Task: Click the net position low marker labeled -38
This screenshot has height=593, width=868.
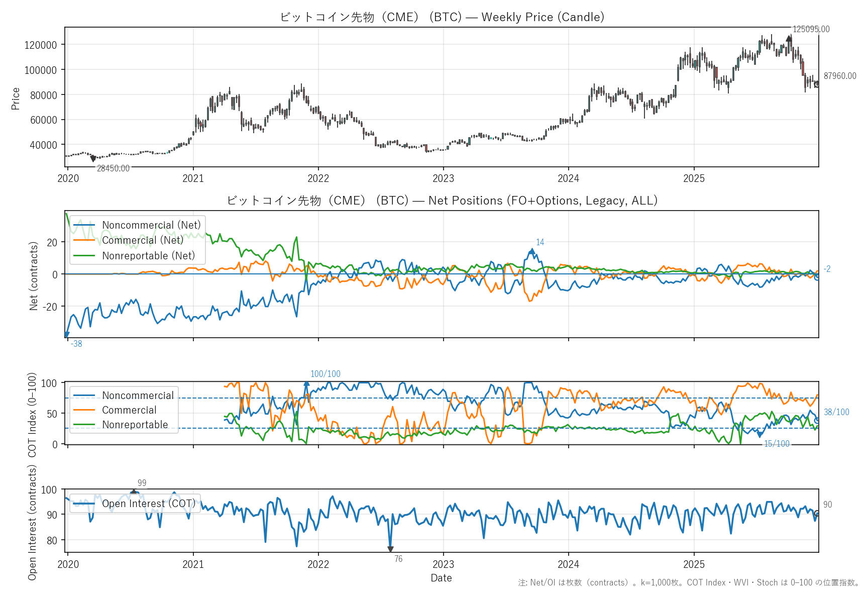Action: [66, 335]
